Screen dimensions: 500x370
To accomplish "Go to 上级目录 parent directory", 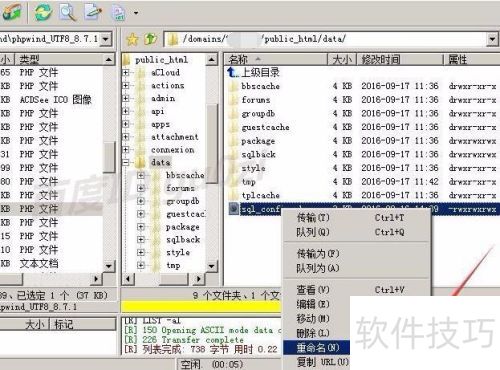I will click(260, 72).
